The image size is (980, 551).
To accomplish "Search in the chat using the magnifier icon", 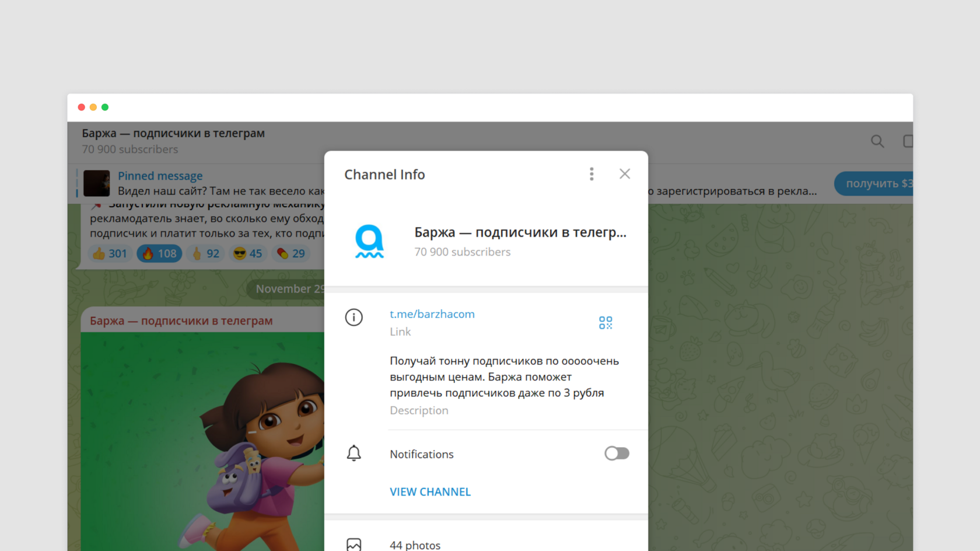I will tap(877, 141).
